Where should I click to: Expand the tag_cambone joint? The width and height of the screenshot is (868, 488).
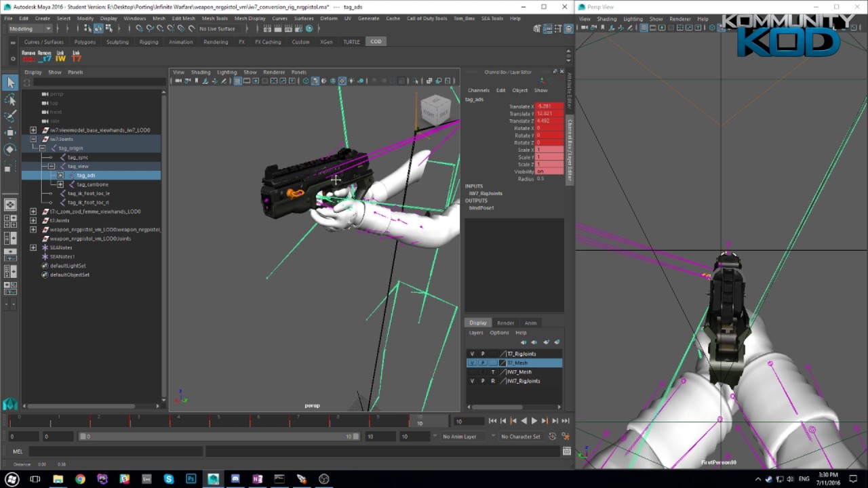[x=60, y=184]
